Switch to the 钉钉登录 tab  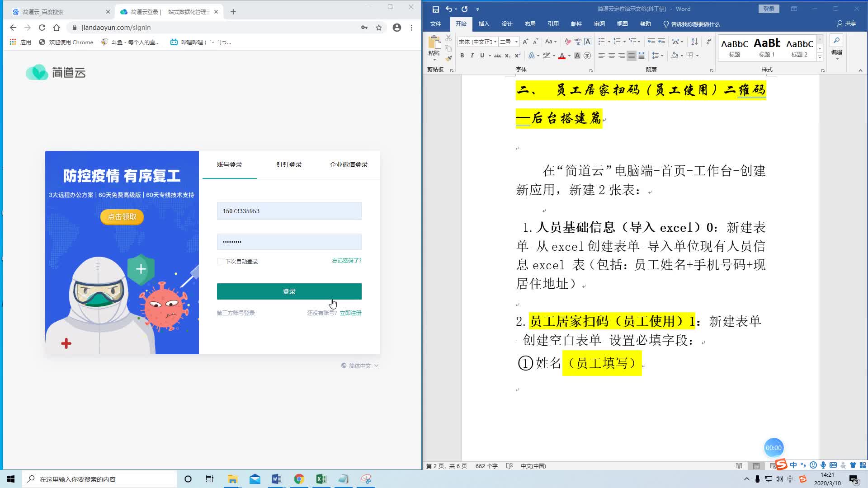click(x=289, y=164)
